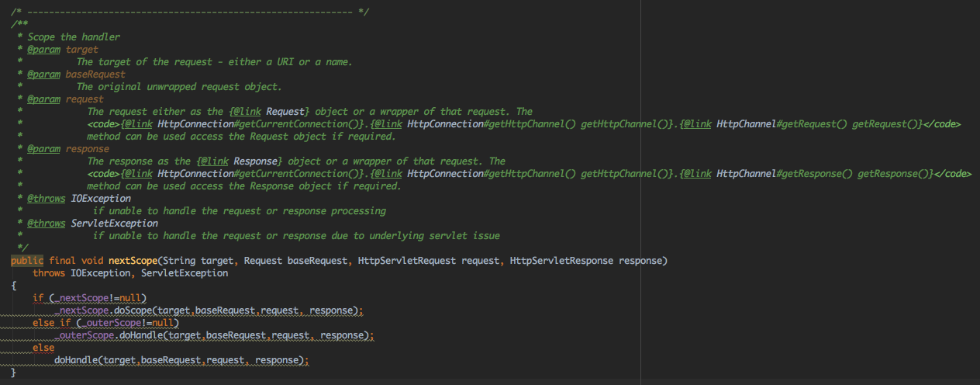Select the @throws IOException Javadoc tag

tap(48, 199)
